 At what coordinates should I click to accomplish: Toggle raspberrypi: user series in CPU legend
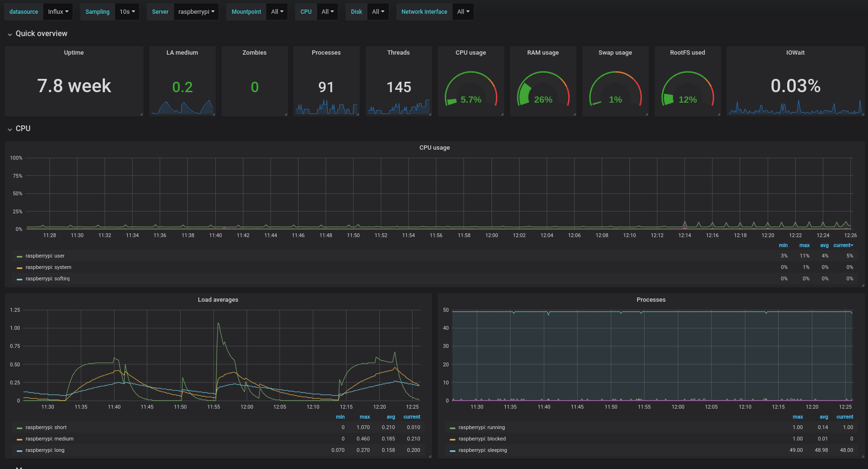pos(45,256)
